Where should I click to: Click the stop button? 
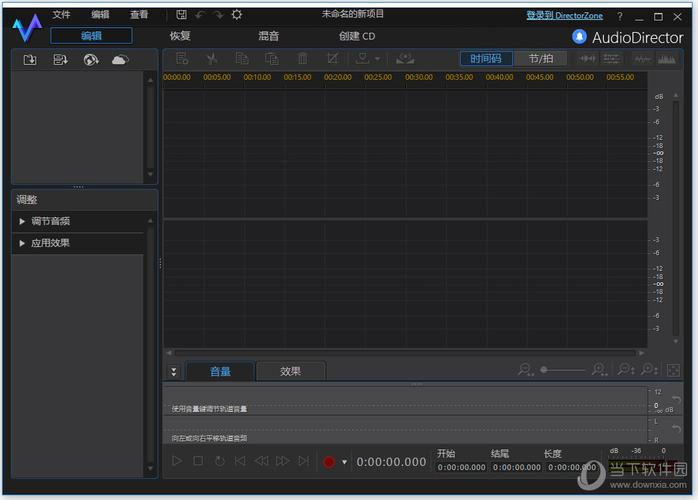198,461
